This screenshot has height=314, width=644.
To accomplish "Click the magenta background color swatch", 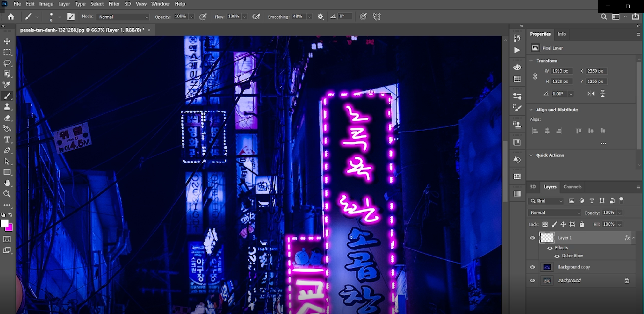I will [x=10, y=228].
